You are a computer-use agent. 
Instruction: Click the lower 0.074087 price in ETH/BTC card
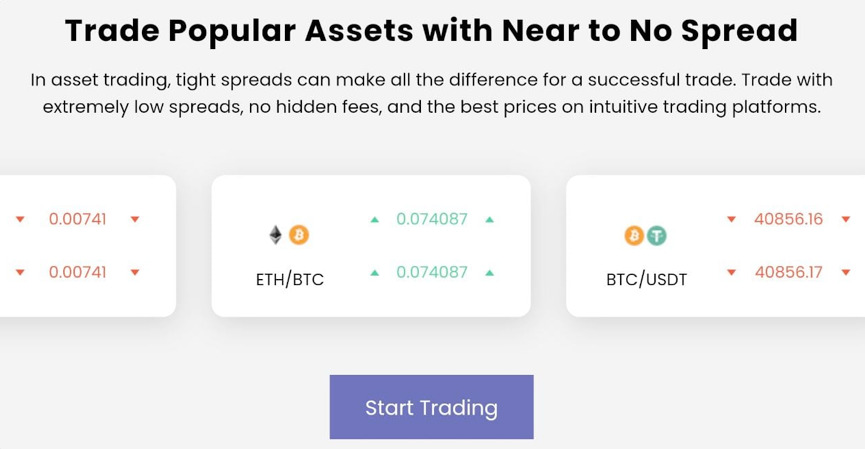[x=432, y=272]
